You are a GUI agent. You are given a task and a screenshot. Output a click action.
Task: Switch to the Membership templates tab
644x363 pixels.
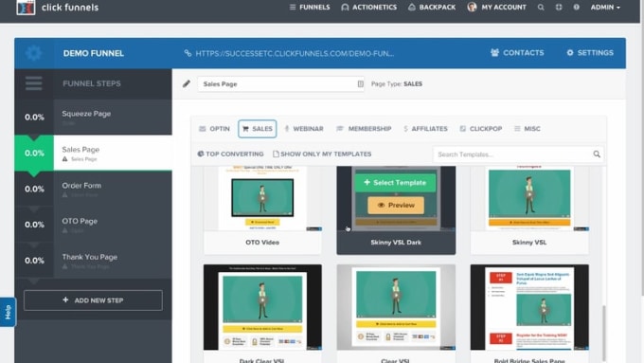[x=364, y=129]
